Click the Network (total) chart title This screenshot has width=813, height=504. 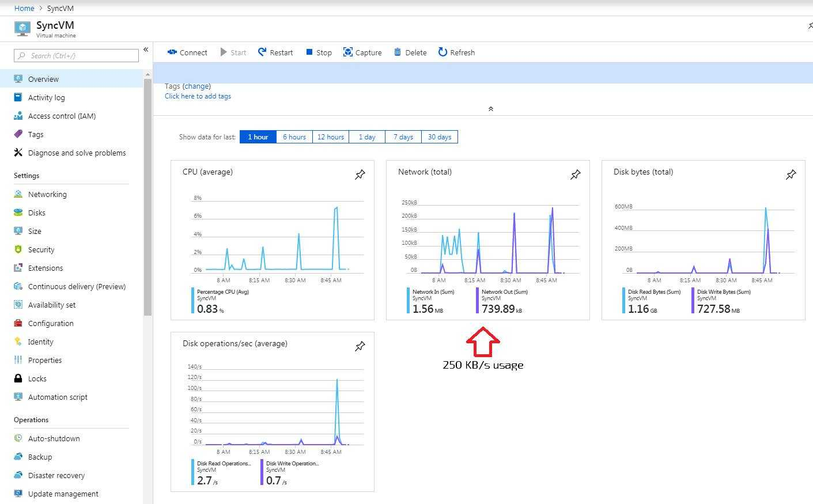coord(425,172)
